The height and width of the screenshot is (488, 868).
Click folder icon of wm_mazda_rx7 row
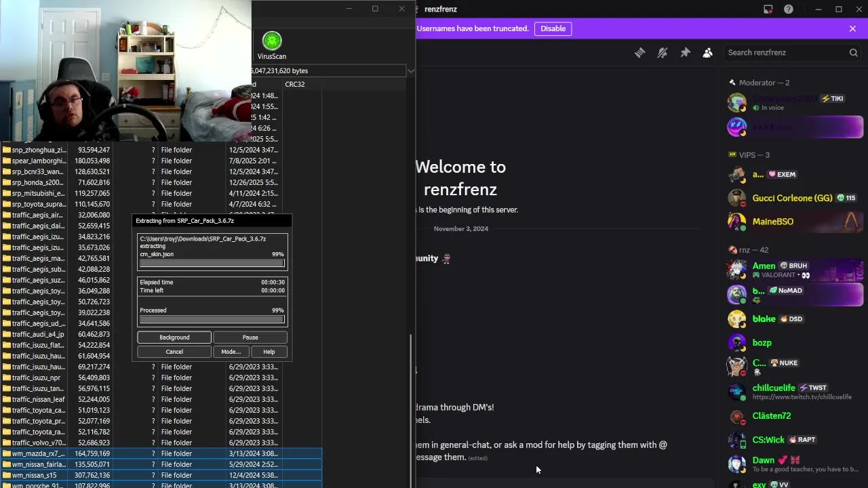click(7, 453)
